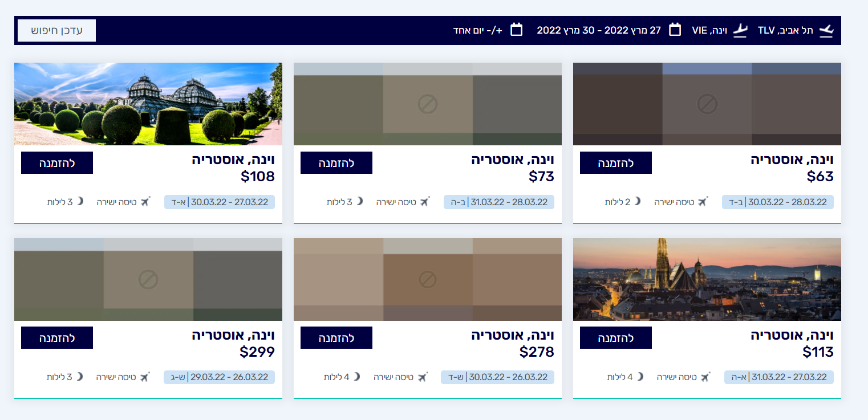Click the takeoff plane icon beside תל אביב, TLV

pos(826,30)
